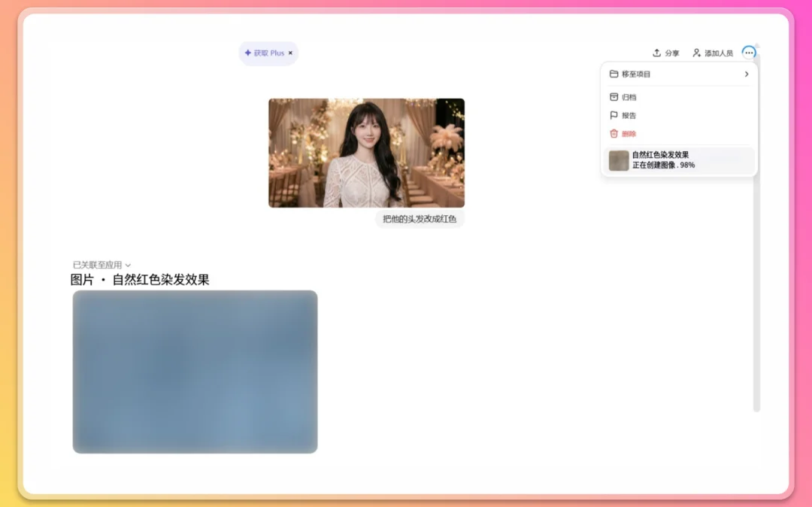Viewport: 812px width, 507px height.
Task: Click the red trash icon next to 删除
Action: pyautogui.click(x=614, y=133)
